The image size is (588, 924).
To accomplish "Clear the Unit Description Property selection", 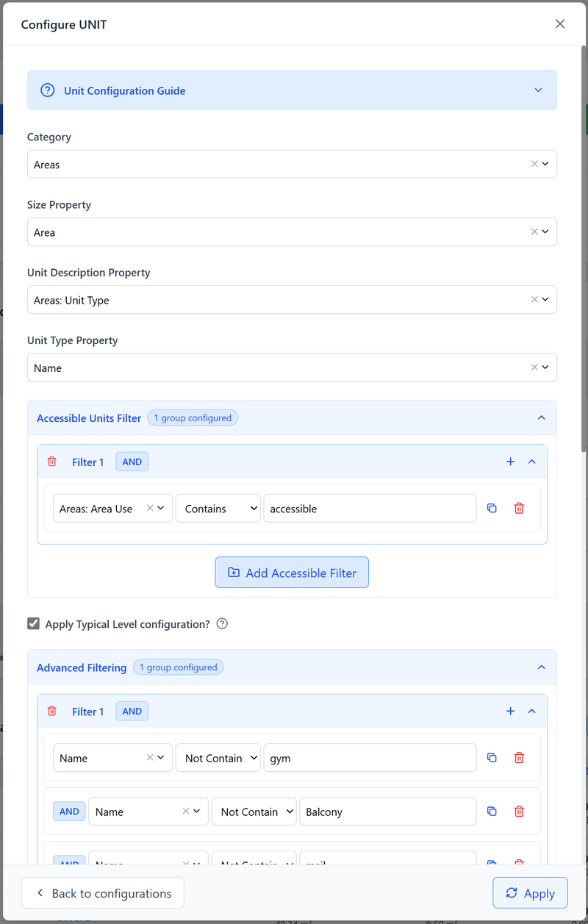I will coord(534,299).
